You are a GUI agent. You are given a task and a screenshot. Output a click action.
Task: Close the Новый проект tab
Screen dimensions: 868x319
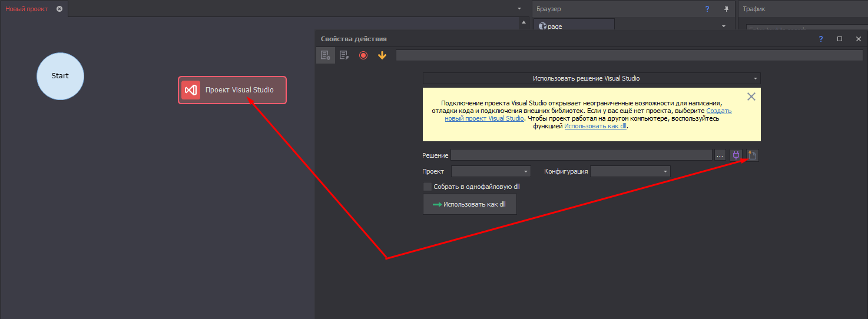click(59, 9)
